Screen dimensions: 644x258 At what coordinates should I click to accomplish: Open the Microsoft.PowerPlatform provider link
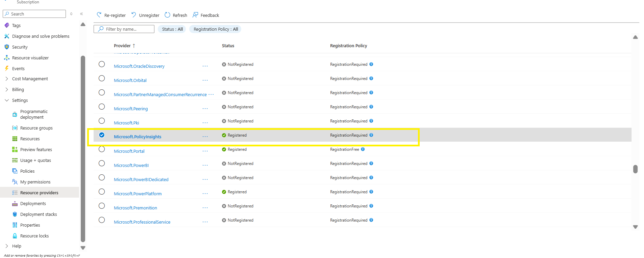[x=138, y=194]
